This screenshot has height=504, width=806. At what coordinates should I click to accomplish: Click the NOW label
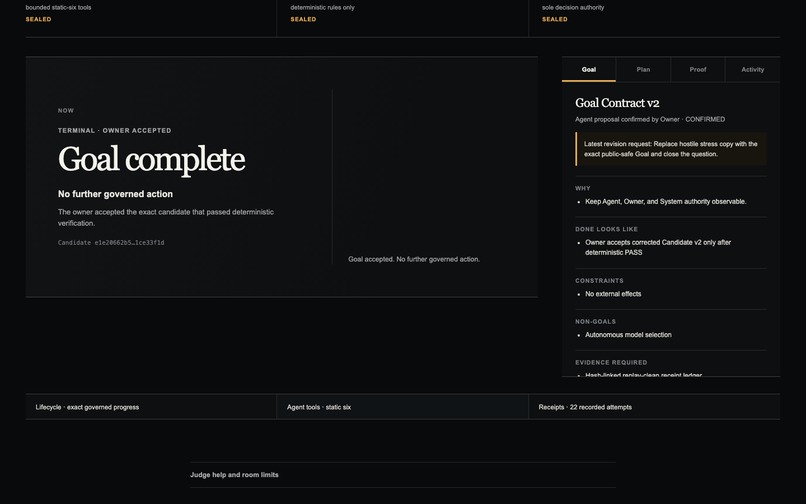[66, 111]
